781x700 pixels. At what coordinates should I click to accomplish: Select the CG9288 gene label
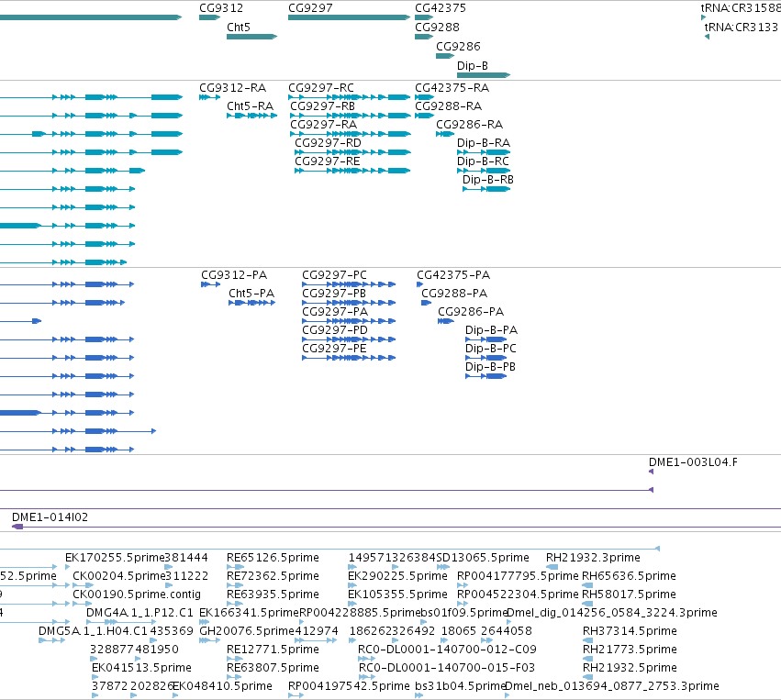click(x=438, y=28)
